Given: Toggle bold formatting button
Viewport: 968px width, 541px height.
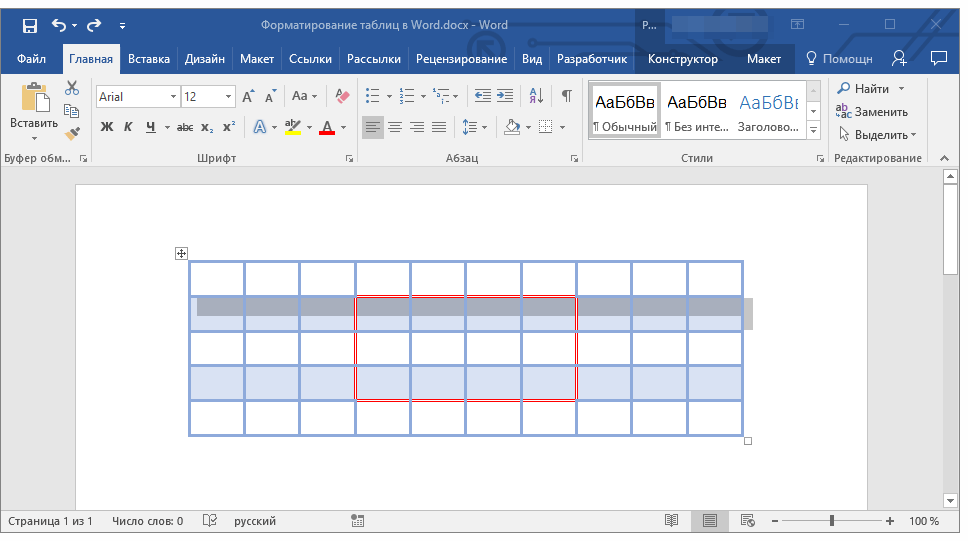Looking at the screenshot, I should coord(107,127).
